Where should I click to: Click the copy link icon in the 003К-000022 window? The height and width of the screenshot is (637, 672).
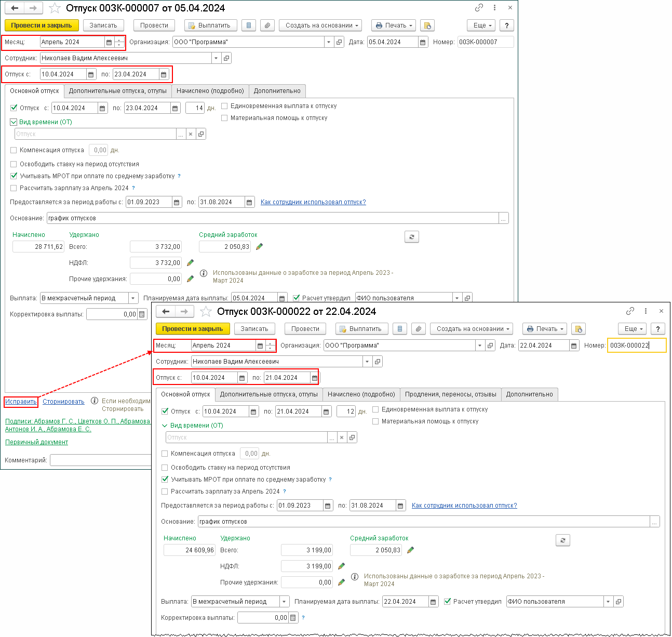coord(630,311)
